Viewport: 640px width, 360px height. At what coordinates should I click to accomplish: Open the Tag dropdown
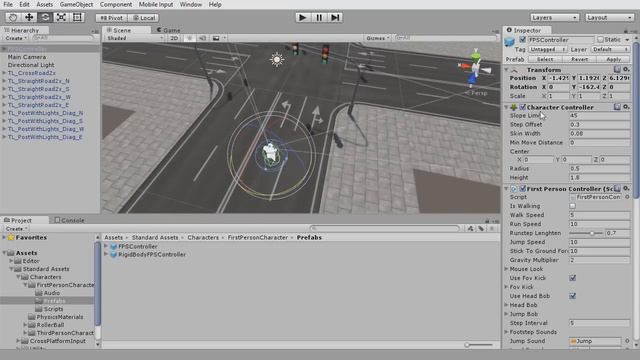pos(548,49)
